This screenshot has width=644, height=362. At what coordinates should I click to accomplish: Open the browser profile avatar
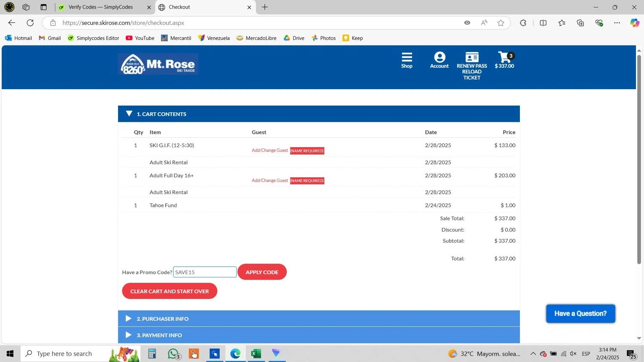9,7
